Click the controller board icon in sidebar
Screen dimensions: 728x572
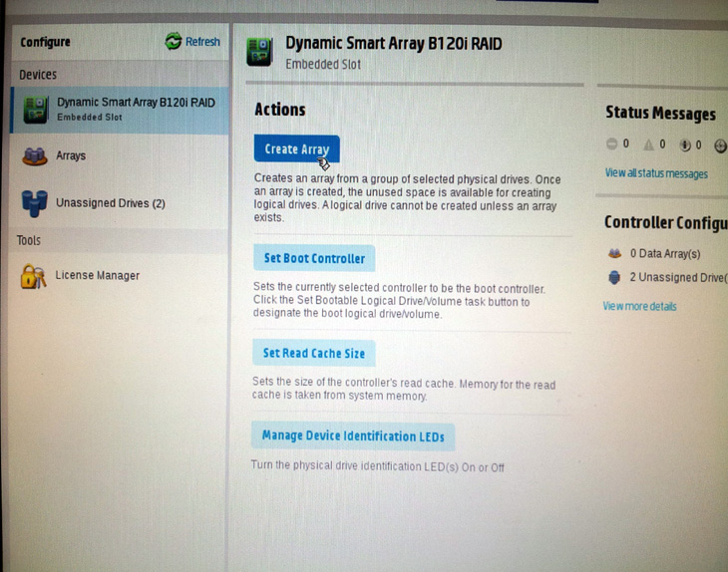tap(36, 110)
